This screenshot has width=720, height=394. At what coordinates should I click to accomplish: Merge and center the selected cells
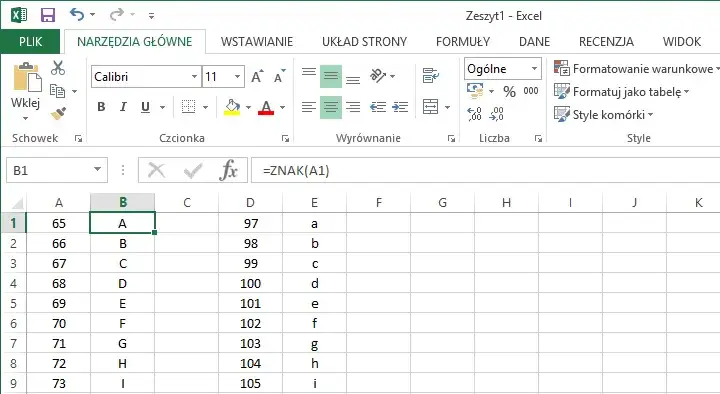[x=431, y=107]
